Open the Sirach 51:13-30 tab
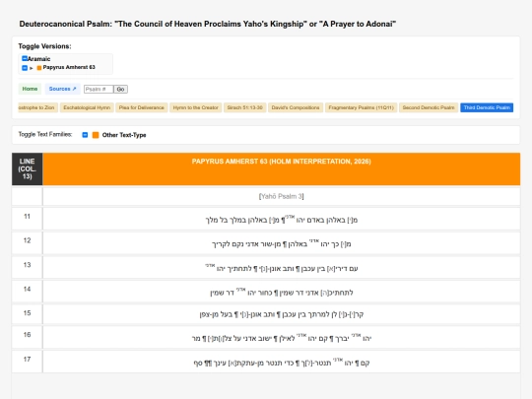The height and width of the screenshot is (399, 532). pos(245,107)
